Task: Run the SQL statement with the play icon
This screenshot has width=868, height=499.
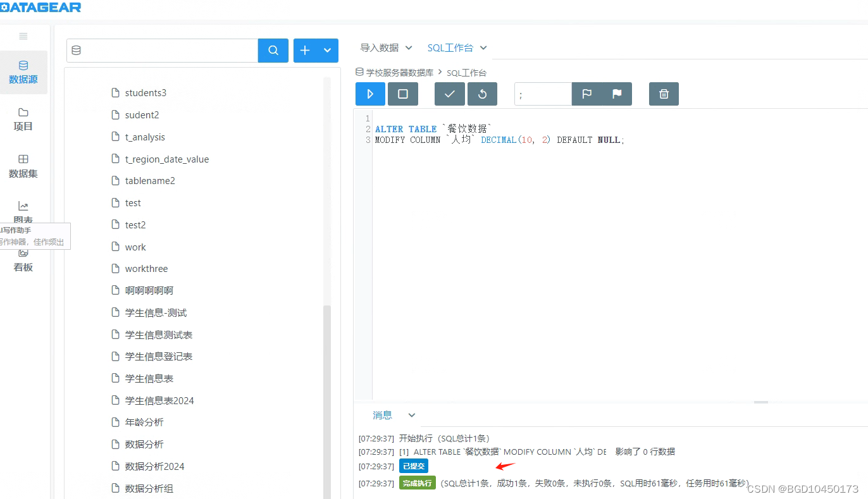Action: pos(370,94)
